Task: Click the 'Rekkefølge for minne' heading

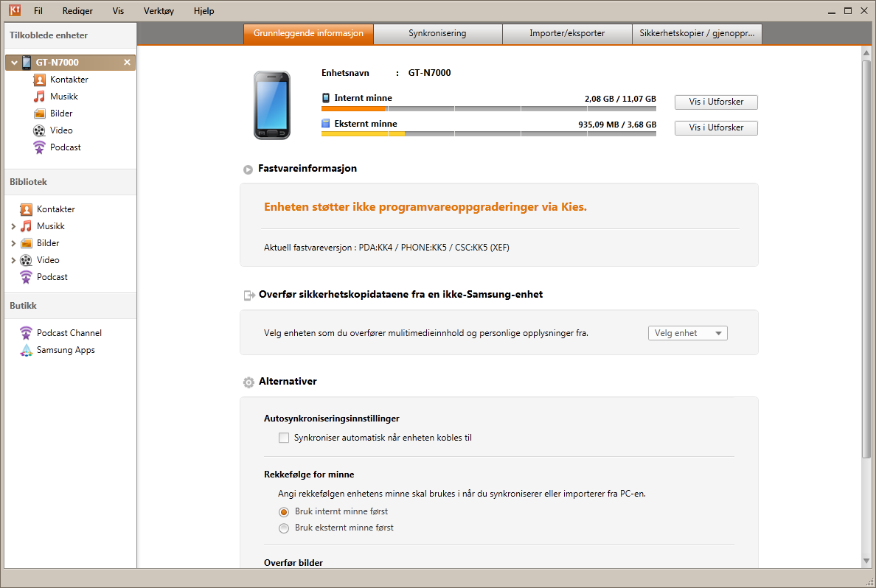Action: pos(309,475)
